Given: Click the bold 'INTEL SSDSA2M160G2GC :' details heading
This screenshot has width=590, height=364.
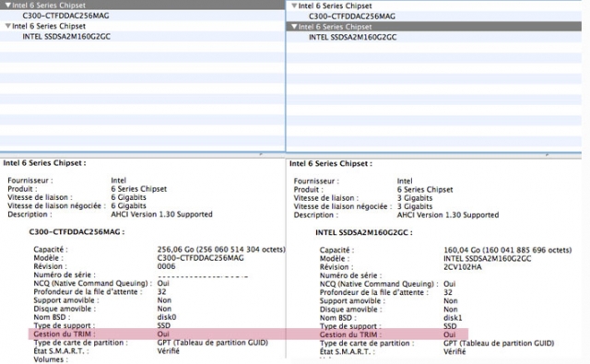Looking at the screenshot, I should 364,232.
